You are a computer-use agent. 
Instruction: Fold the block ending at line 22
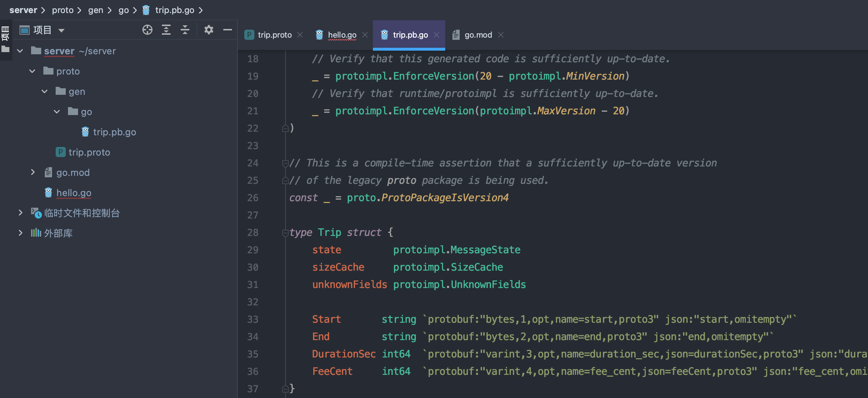coord(285,128)
